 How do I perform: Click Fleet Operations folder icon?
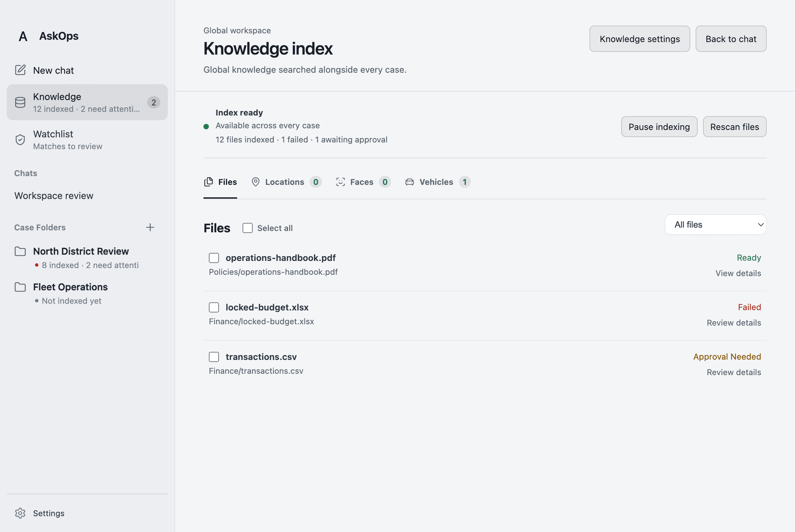20,287
